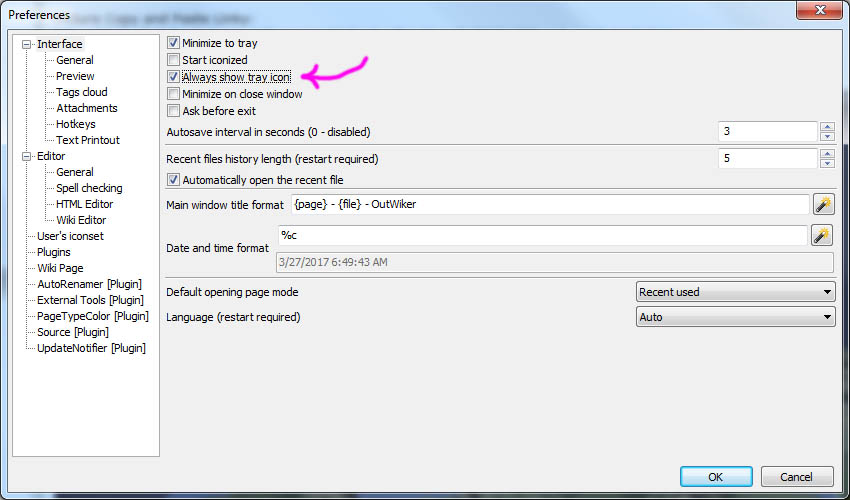
Task: Click Main window title format field
Action: pos(550,204)
